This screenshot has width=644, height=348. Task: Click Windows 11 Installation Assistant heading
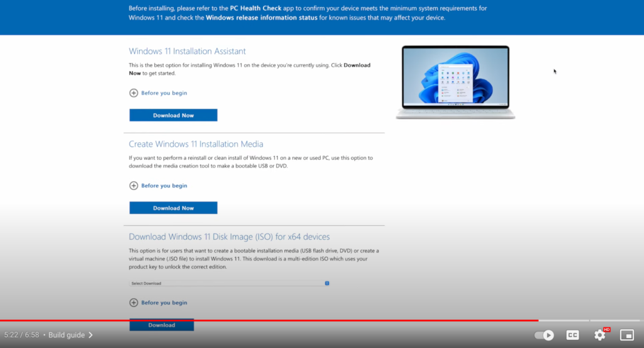(187, 51)
